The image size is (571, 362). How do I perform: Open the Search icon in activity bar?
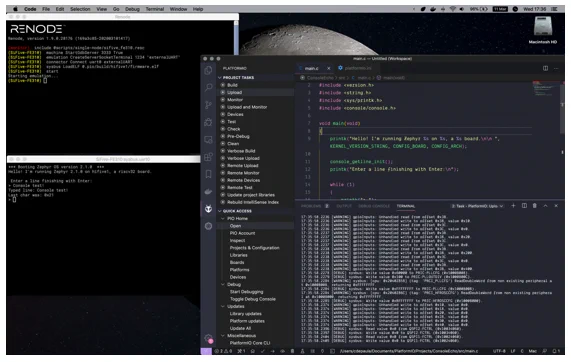tap(208, 87)
